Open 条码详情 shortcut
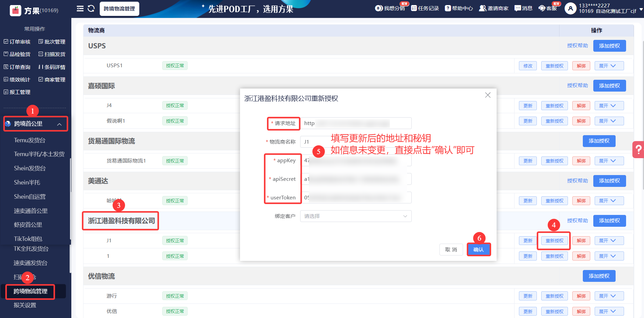Screen dimensions: 644x318 52,67
